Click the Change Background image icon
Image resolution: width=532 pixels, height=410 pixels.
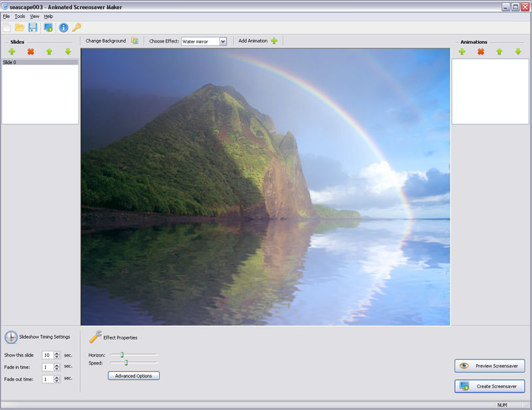click(135, 41)
